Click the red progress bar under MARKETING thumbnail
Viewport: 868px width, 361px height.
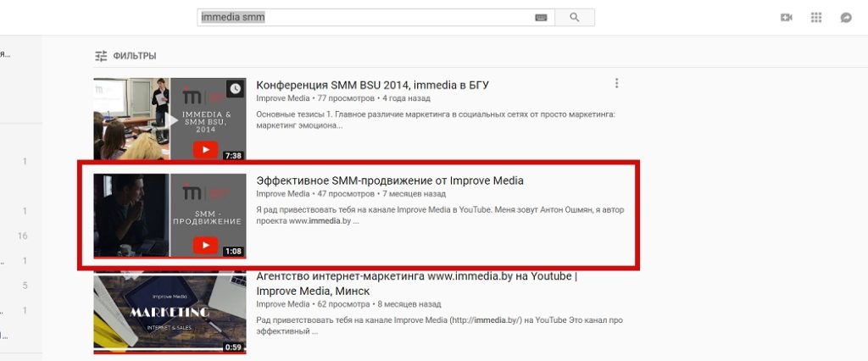(170, 351)
